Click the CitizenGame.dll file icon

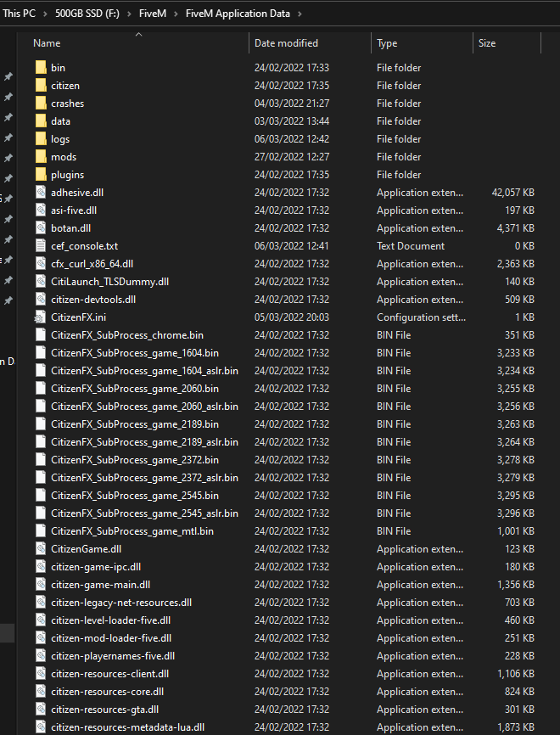click(41, 548)
